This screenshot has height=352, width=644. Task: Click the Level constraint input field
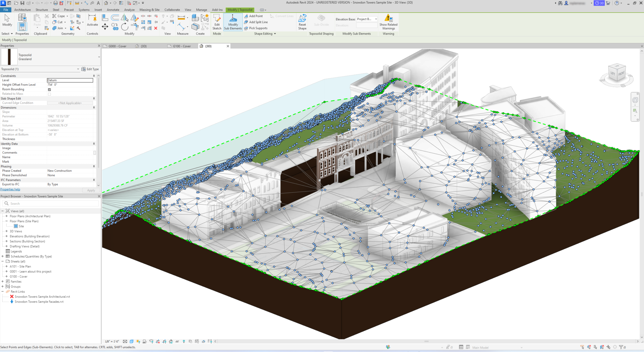[x=69, y=80]
